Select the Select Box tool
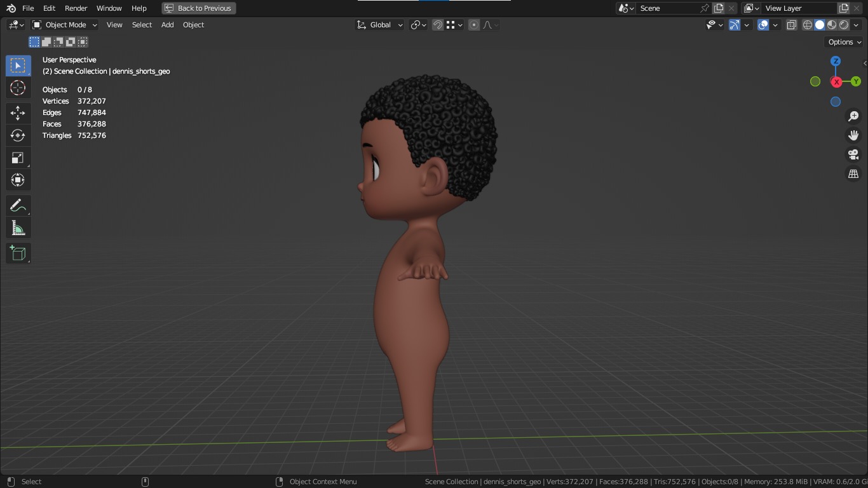The image size is (868, 488). click(18, 65)
